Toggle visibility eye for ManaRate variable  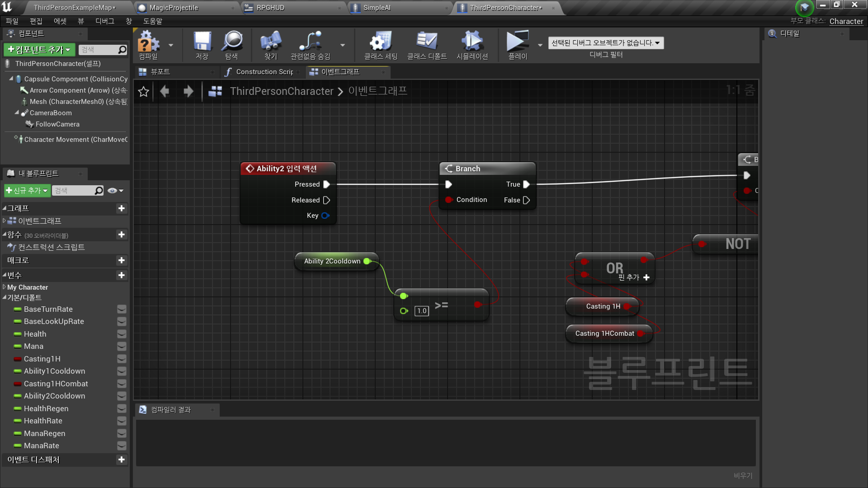pyautogui.click(x=122, y=446)
